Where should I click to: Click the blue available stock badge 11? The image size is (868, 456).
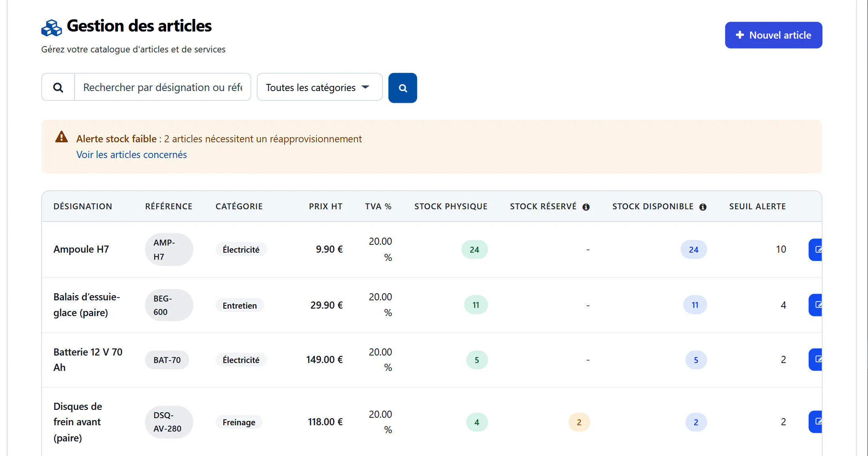coord(695,305)
